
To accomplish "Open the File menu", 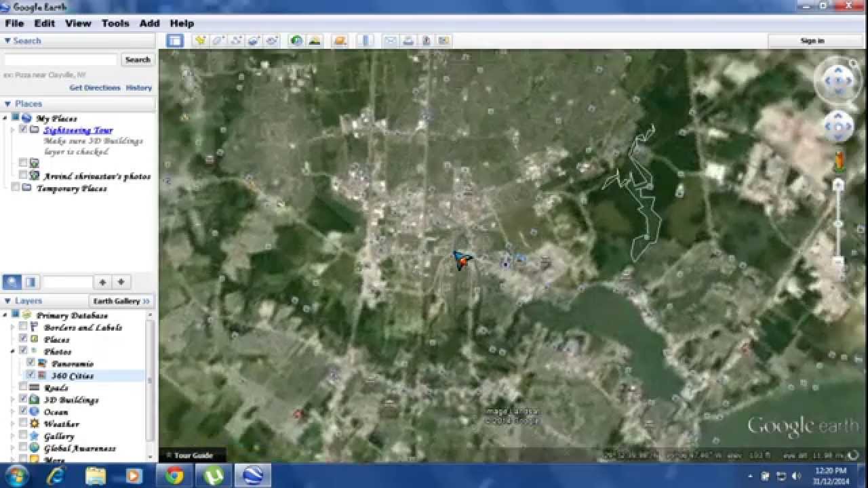I will tap(14, 23).
